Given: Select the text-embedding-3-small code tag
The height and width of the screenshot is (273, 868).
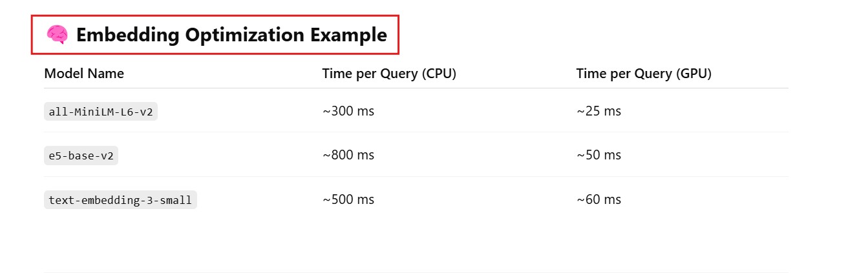Looking at the screenshot, I should [120, 200].
